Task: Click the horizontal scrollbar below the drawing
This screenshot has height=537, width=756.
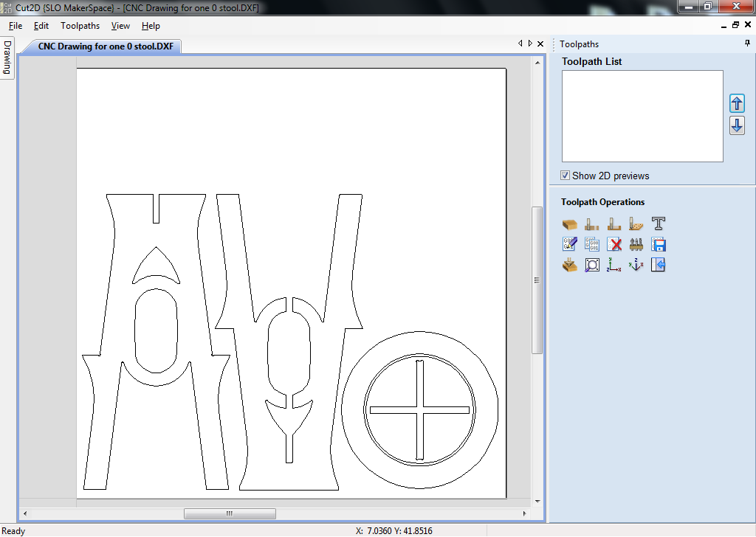Action: pyautogui.click(x=230, y=513)
